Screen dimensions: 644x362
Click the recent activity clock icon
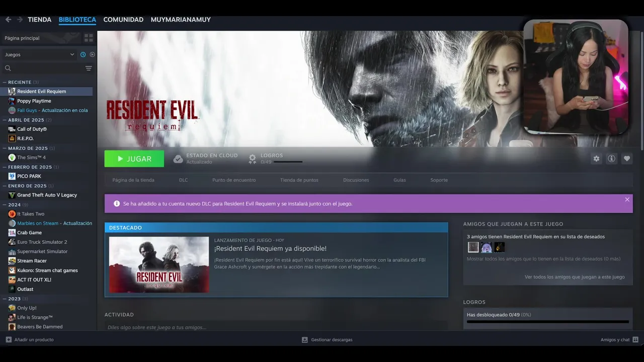(x=83, y=54)
